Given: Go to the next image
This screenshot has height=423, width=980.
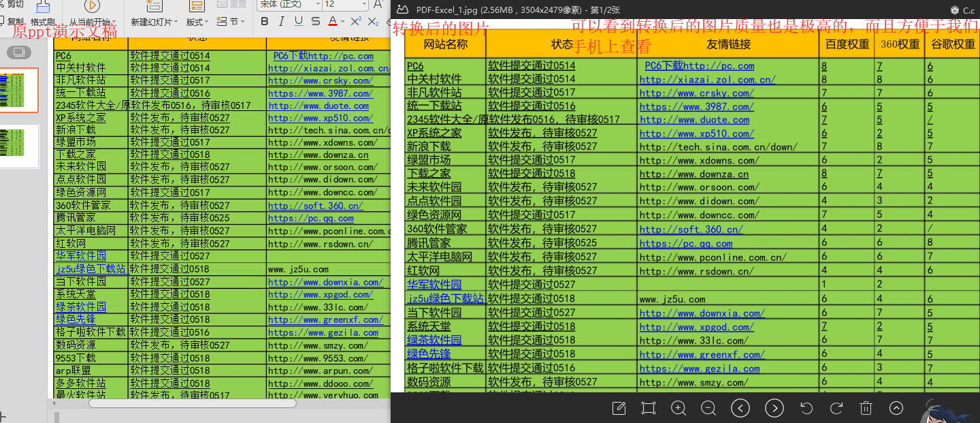Looking at the screenshot, I should 774,408.
